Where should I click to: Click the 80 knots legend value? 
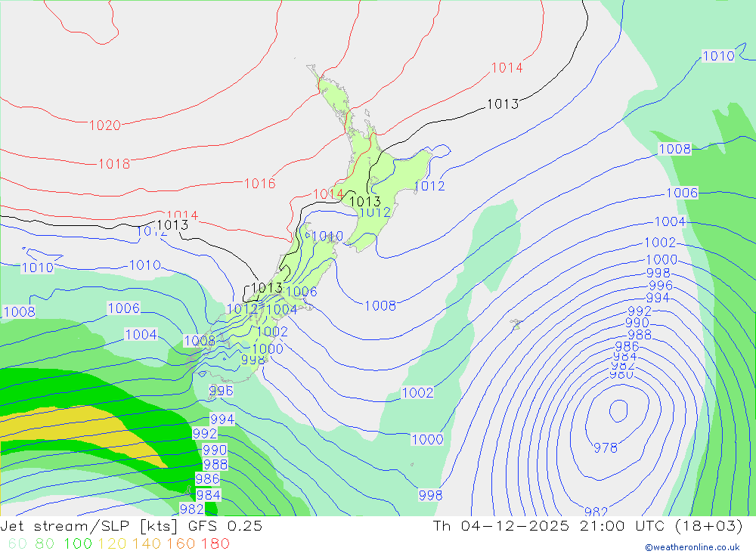click(45, 543)
